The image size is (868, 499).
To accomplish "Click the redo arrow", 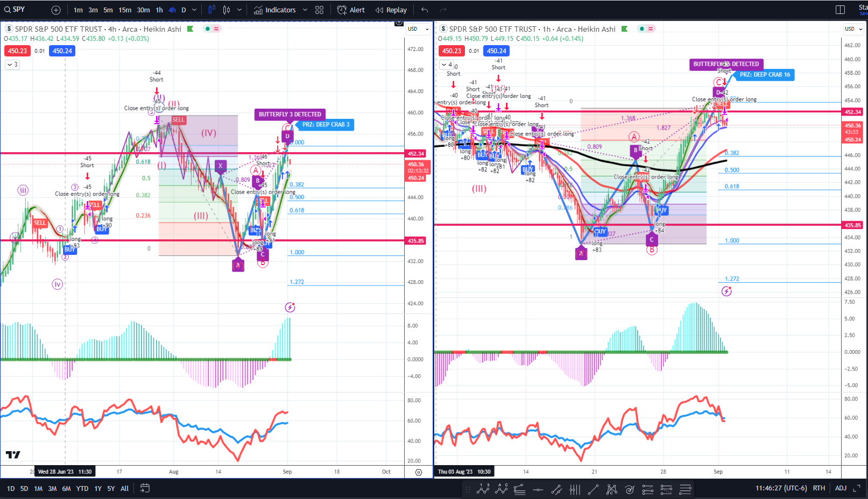I will coord(443,10).
